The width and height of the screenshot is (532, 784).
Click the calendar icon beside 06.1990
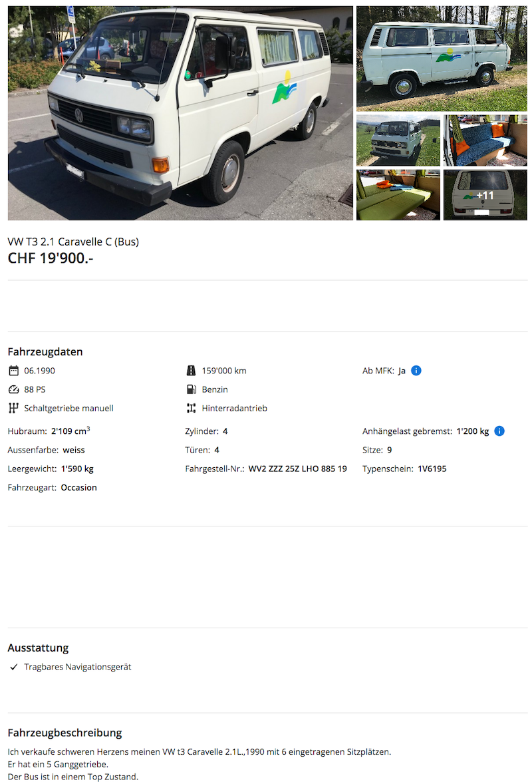tap(13, 371)
